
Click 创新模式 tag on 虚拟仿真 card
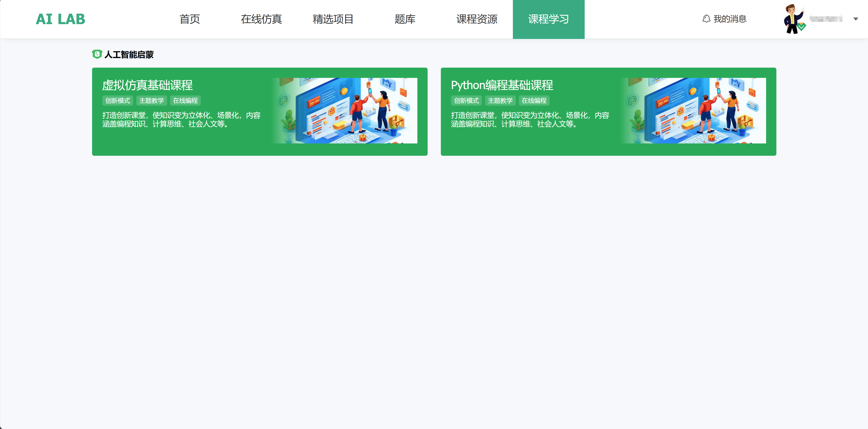tap(118, 101)
